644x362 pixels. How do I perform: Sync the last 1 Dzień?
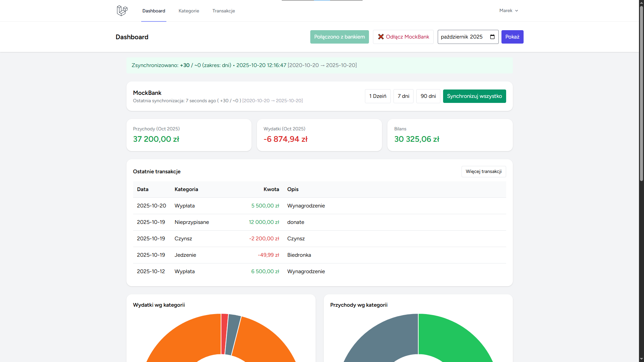click(378, 96)
